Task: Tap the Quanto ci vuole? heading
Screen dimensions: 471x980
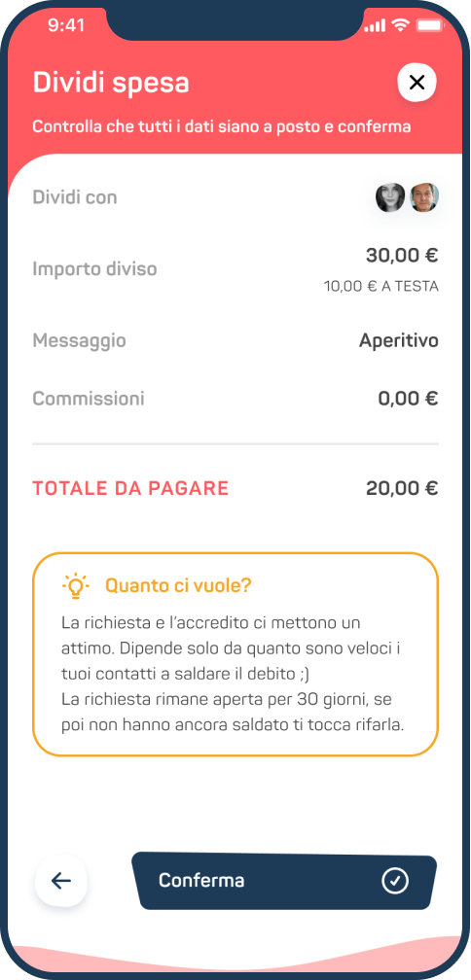Action: [x=178, y=585]
